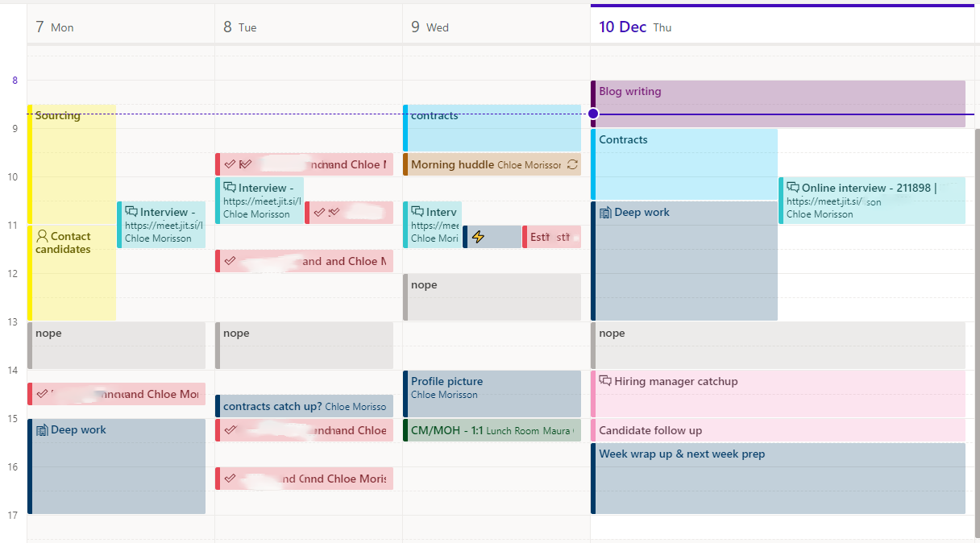Open the meet.jit.si link in Online interview

coord(824,201)
